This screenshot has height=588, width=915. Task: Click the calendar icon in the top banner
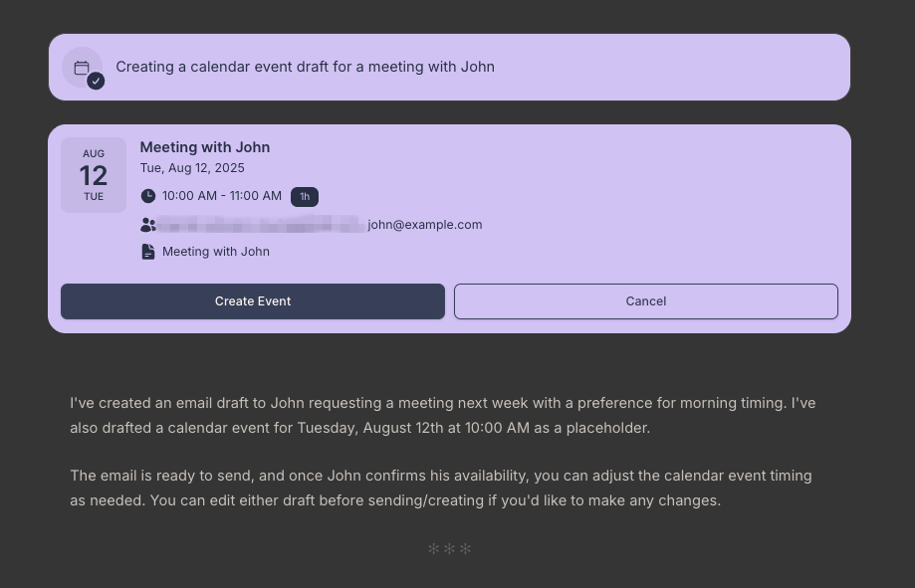tap(82, 67)
